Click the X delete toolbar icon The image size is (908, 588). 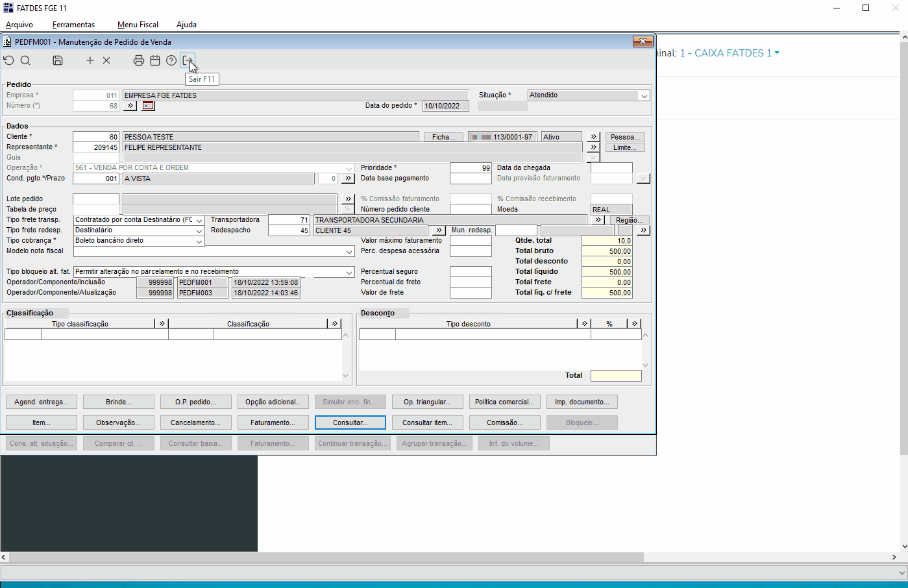(x=106, y=60)
